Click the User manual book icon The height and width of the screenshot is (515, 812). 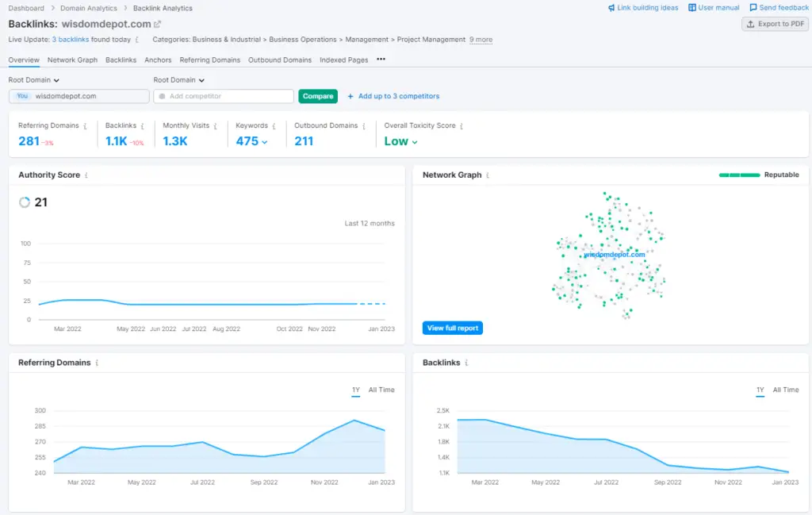pyautogui.click(x=691, y=8)
